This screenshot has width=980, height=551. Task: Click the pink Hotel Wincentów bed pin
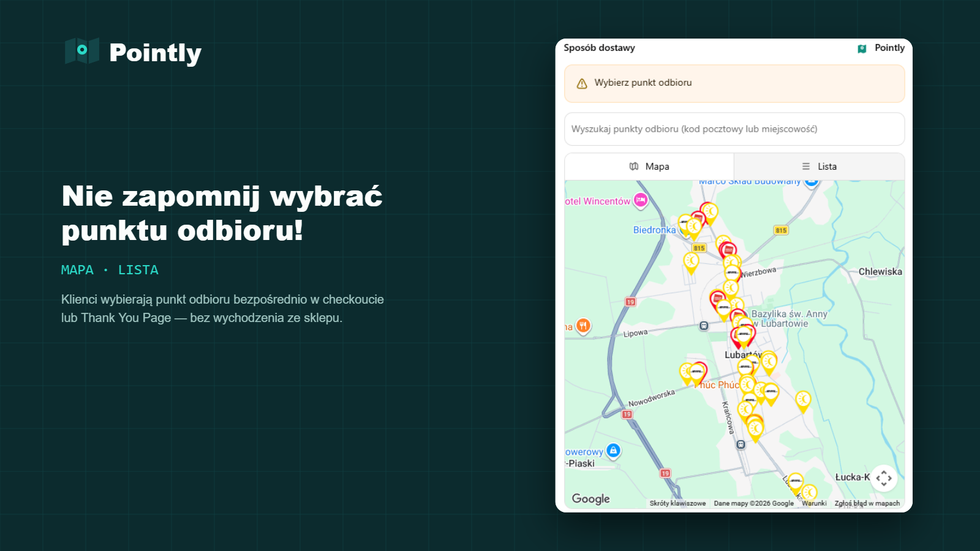[641, 200]
